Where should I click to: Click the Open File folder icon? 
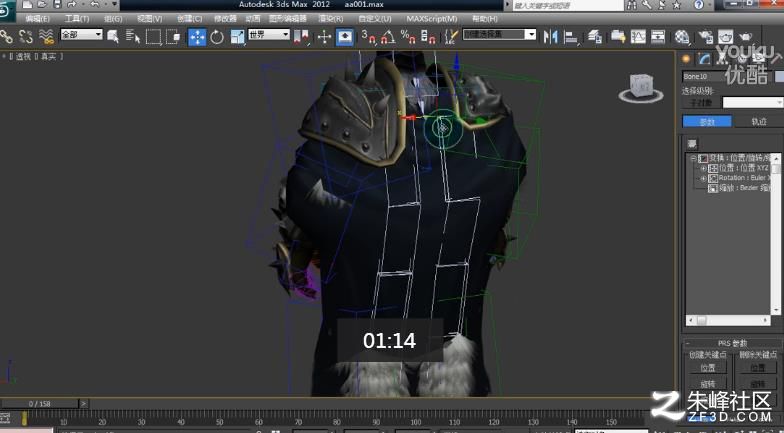pos(42,4)
